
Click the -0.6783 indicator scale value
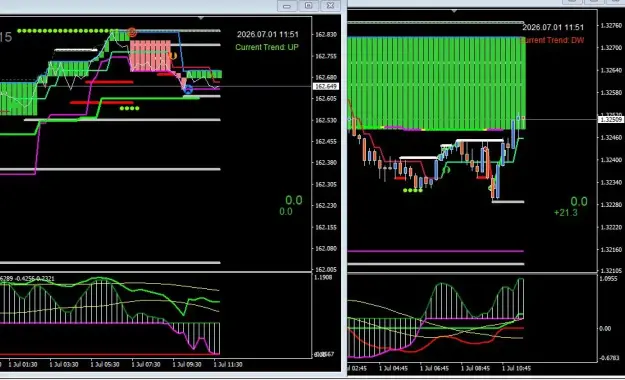click(609, 358)
